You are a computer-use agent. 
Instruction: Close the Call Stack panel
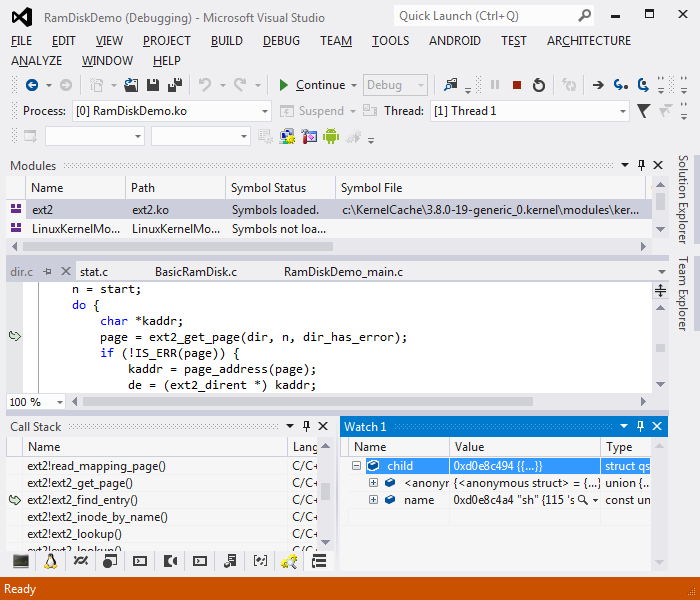[x=323, y=426]
